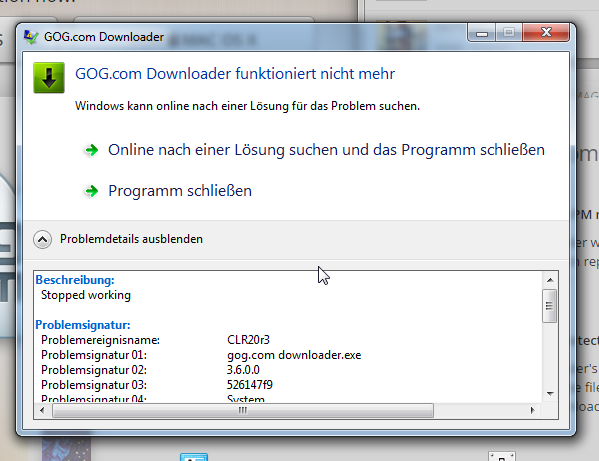Click horizontal scrollbar right arrow
The image size is (599, 461).
pyautogui.click(x=533, y=411)
